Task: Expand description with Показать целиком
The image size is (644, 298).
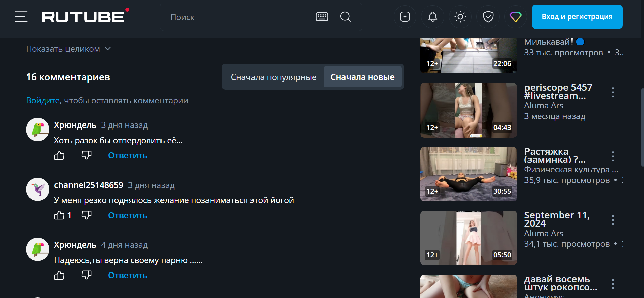Action: [68, 49]
